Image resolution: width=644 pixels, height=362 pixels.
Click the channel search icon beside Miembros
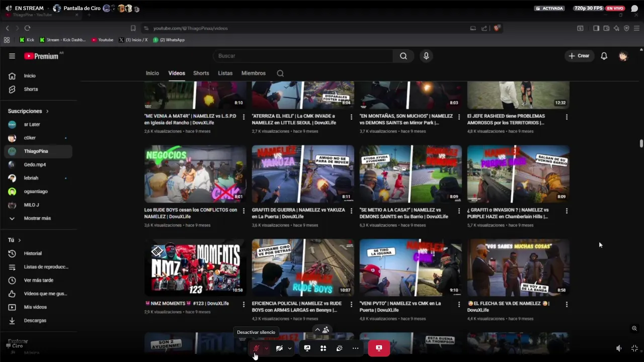(x=280, y=73)
